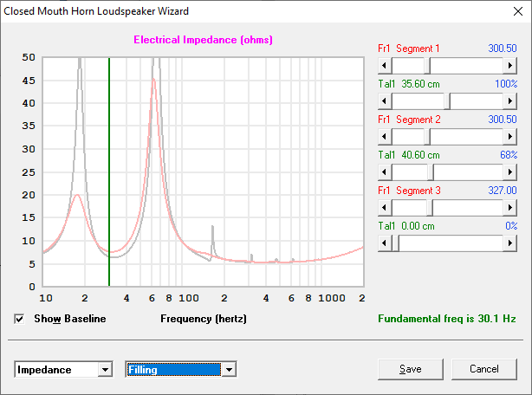The height and width of the screenshot is (395, 532).
Task: Click left arrow of Segment 1 Fr1 slider
Action: 385,66
